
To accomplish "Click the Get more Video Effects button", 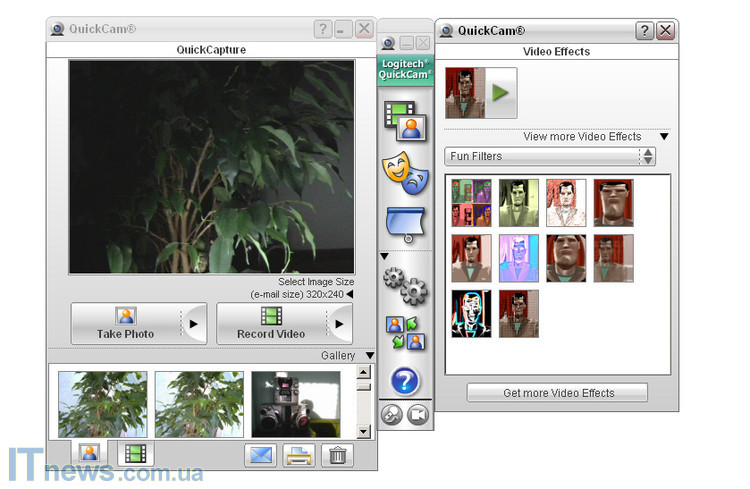I will tap(557, 392).
